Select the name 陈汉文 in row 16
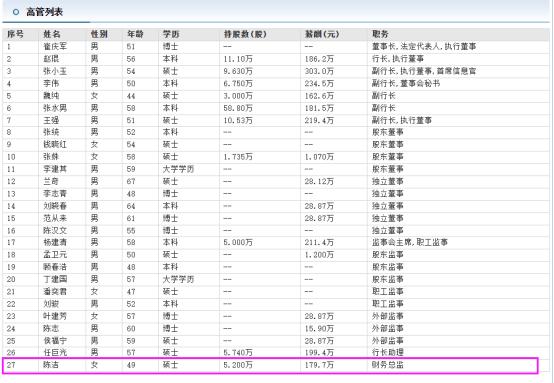 coord(55,231)
